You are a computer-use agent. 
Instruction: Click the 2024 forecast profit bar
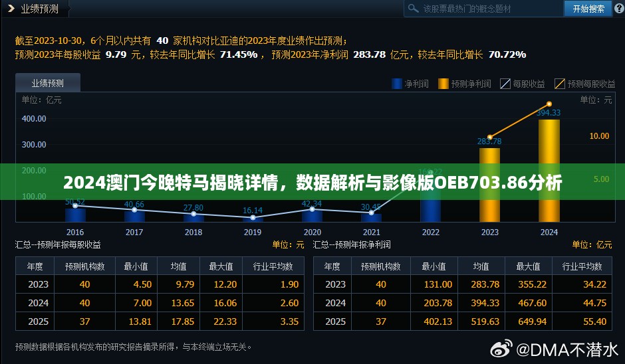coord(549,171)
